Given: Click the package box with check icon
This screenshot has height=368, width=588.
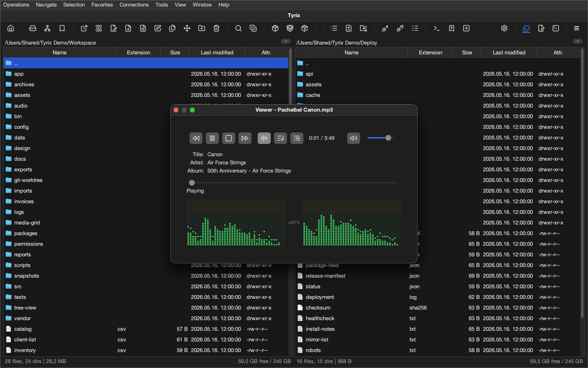Looking at the screenshot, I should [x=305, y=28].
